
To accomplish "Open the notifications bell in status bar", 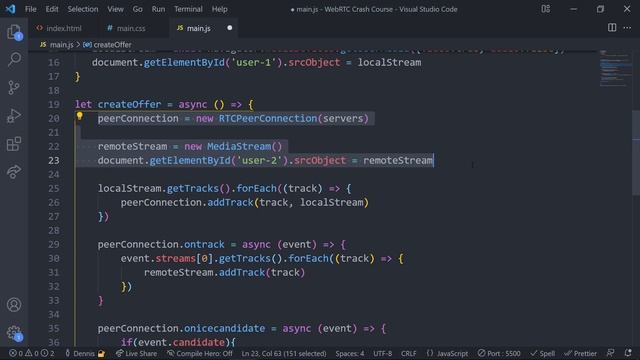I will 628,353.
